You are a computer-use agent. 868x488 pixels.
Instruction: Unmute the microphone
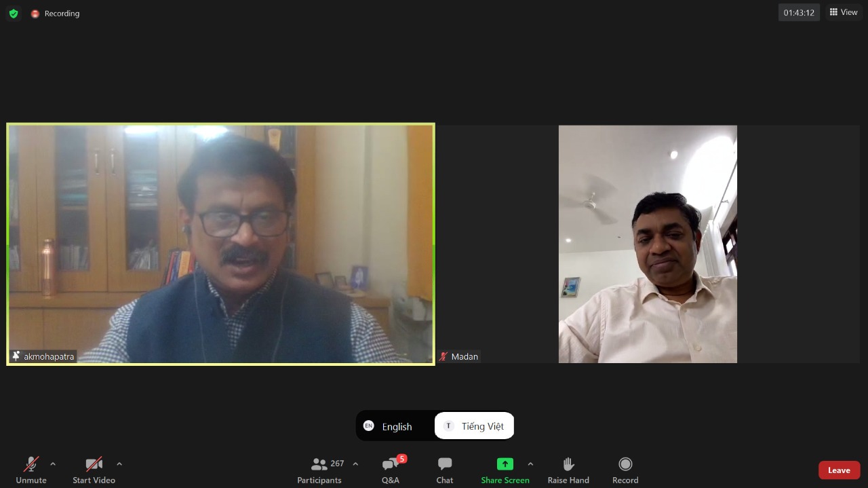[31, 470]
